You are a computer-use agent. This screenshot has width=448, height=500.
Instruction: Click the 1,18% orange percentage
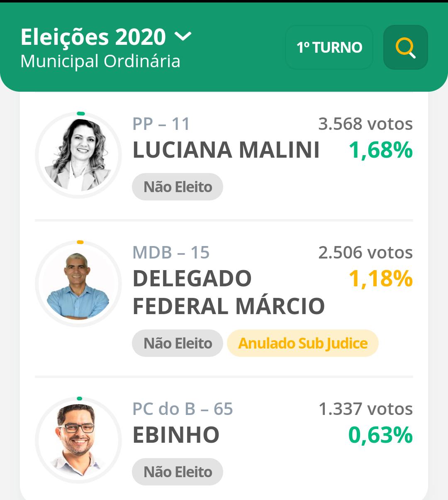[380, 278]
